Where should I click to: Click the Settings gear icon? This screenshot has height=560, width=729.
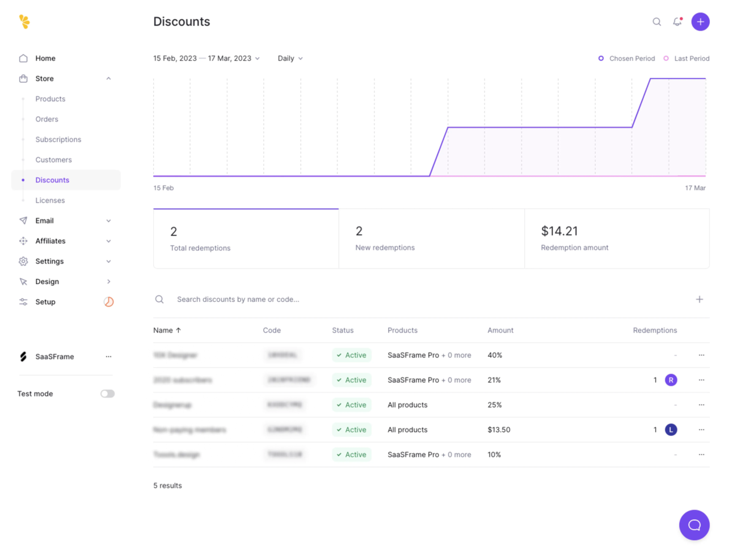tap(23, 261)
